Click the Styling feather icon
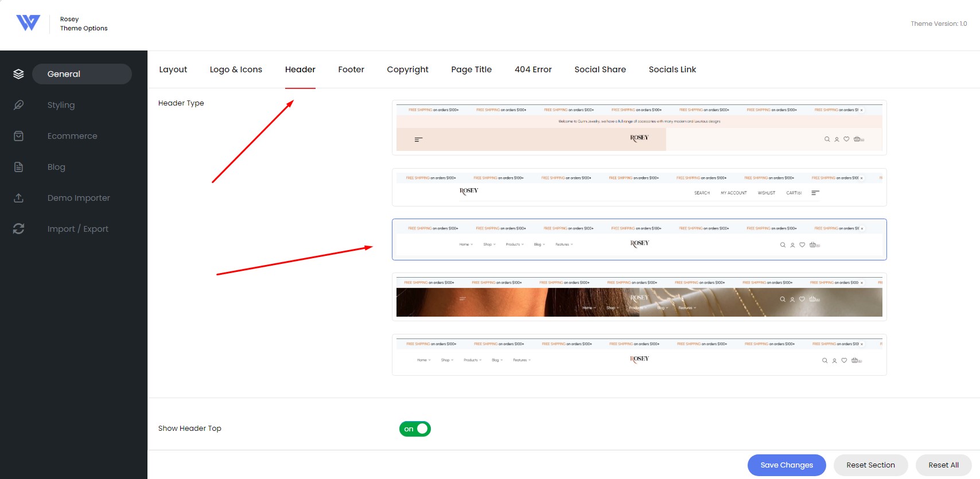 pyautogui.click(x=18, y=105)
